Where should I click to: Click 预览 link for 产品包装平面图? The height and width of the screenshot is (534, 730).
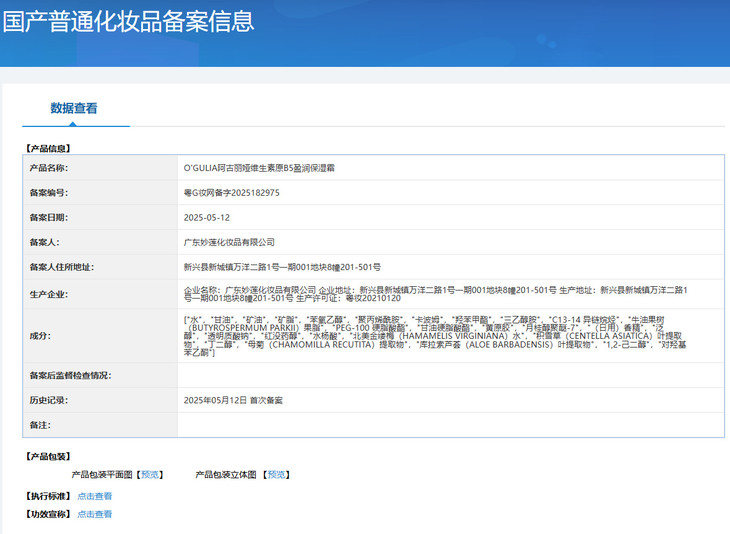(149, 475)
